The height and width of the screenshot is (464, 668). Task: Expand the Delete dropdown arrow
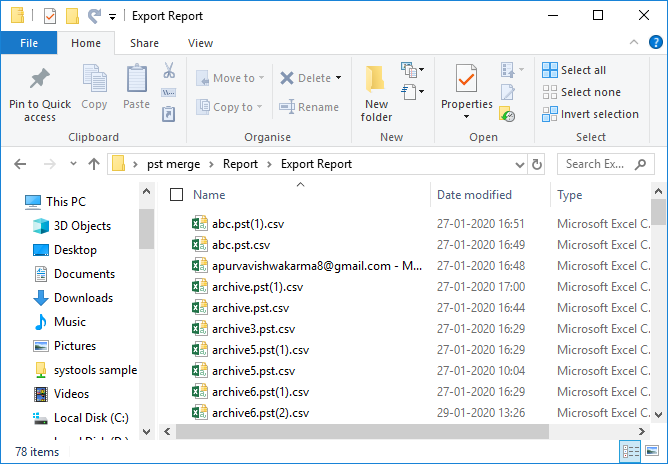coord(339,78)
